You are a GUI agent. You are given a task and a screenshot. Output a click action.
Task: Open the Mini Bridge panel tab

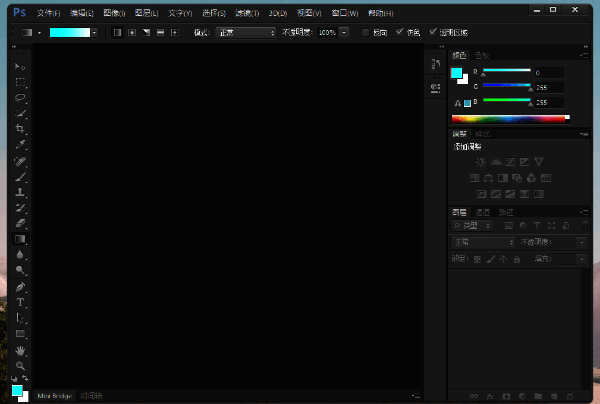(x=56, y=396)
